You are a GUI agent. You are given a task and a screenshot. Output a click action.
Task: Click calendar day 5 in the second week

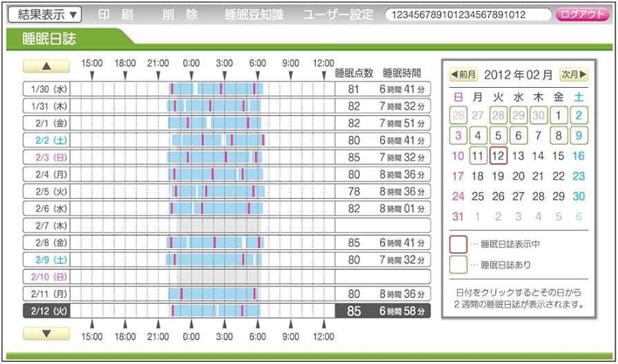tap(498, 135)
